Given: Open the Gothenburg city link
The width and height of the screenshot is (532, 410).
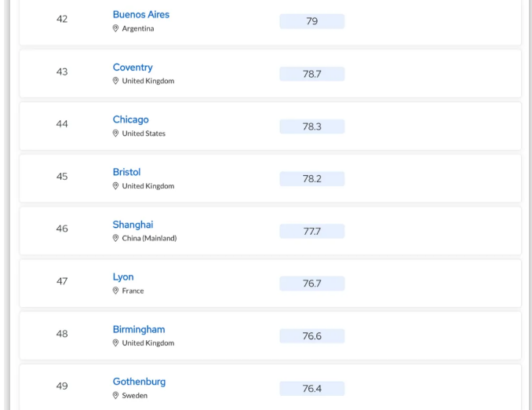Looking at the screenshot, I should (x=139, y=382).
